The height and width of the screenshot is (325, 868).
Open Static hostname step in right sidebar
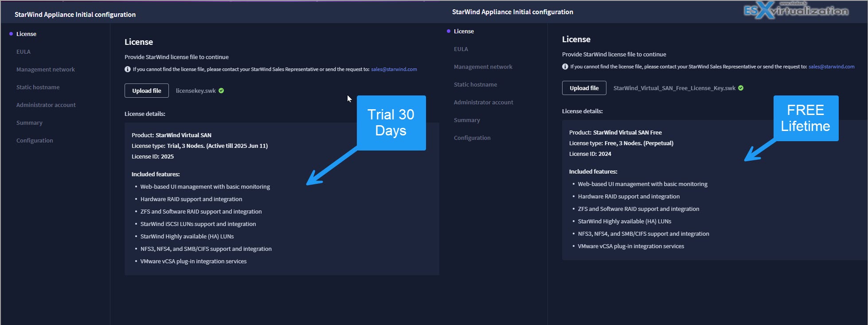point(475,84)
